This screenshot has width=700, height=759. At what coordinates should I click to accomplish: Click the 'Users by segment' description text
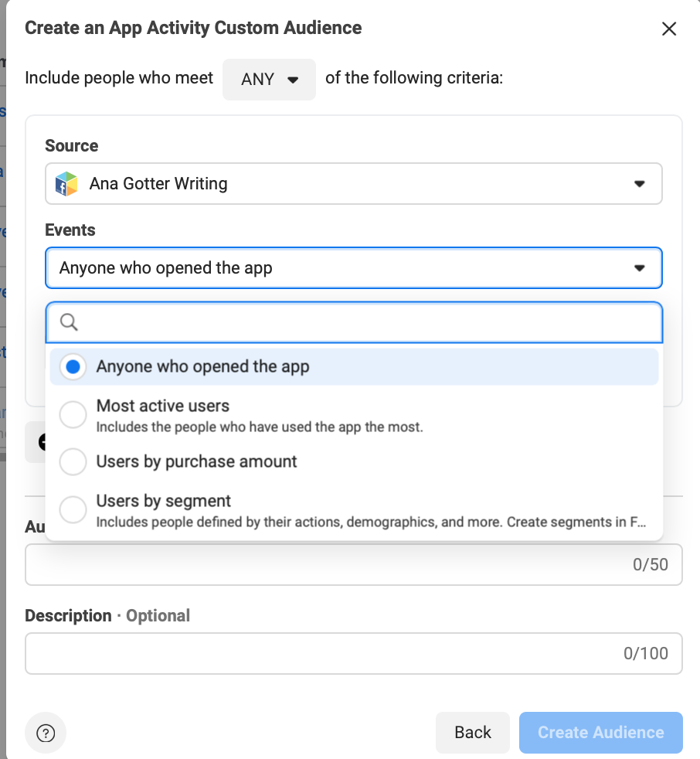(371, 522)
